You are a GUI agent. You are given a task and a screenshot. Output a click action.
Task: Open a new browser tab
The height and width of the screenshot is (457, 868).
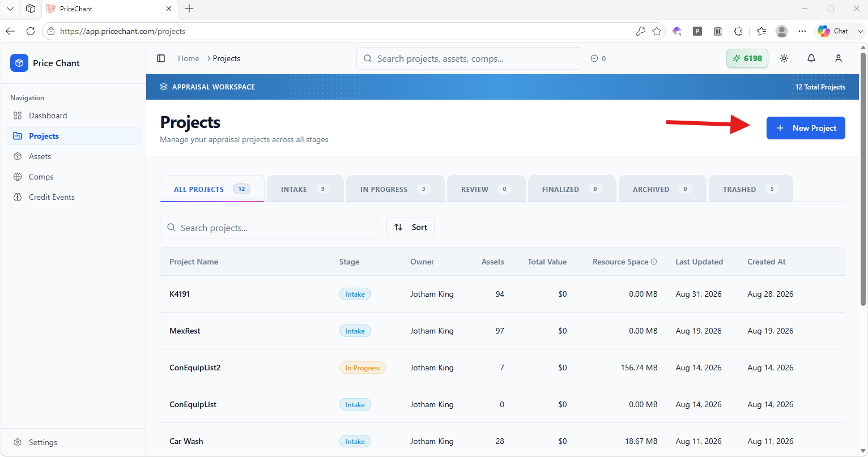pos(189,8)
